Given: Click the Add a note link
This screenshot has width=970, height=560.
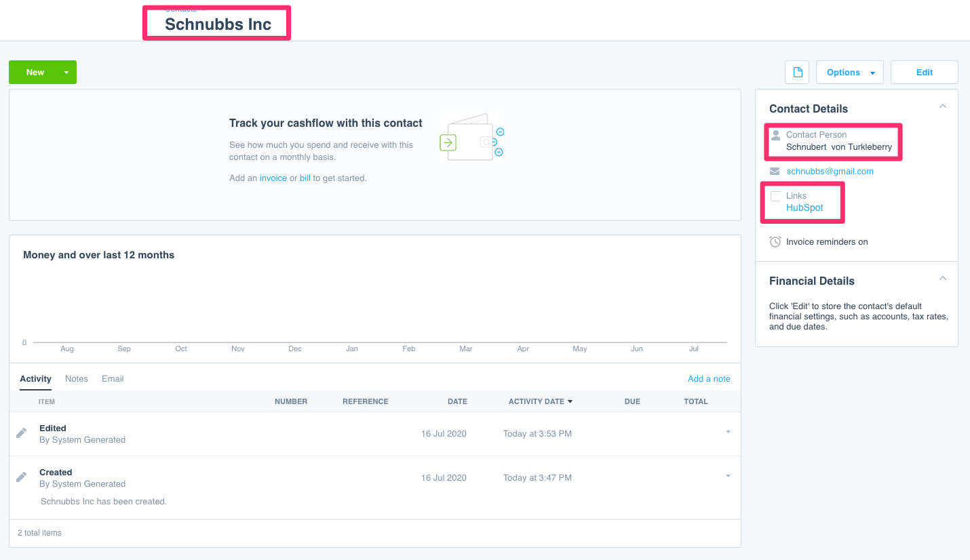Looking at the screenshot, I should click(x=709, y=378).
